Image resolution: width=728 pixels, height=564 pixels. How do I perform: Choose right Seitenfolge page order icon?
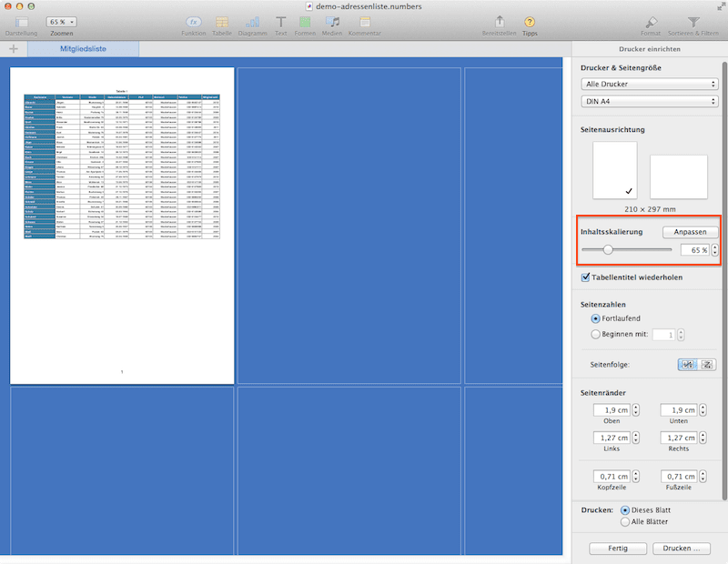707,365
